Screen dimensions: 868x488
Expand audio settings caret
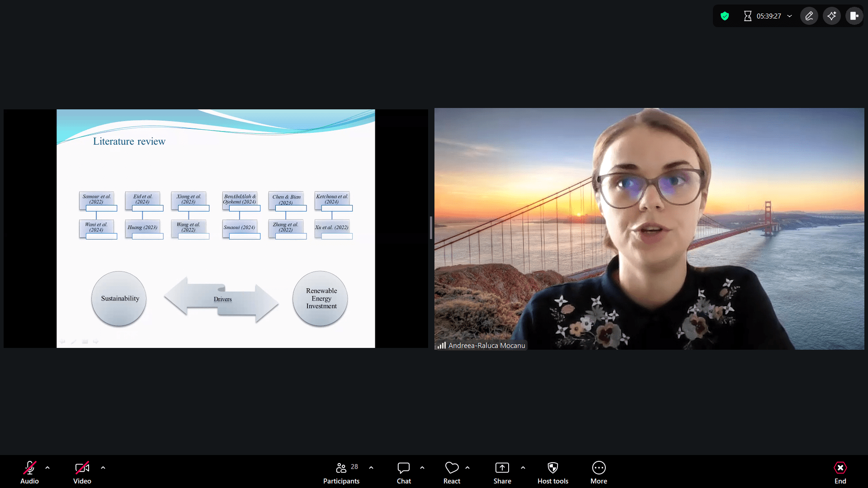pyautogui.click(x=47, y=468)
